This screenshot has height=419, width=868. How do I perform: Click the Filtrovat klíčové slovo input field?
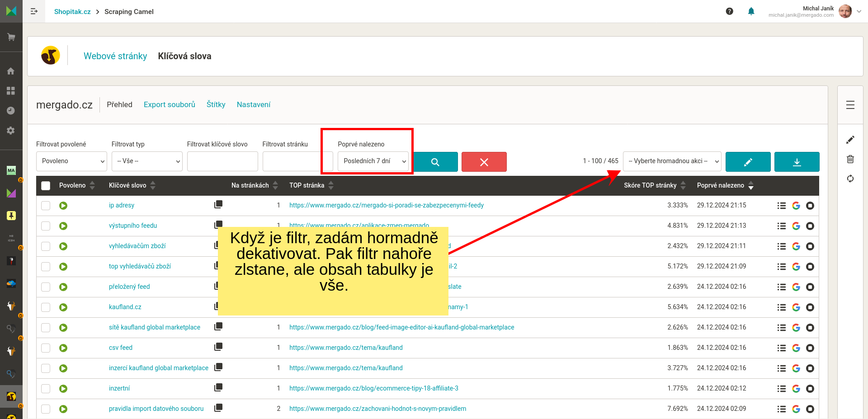point(222,161)
